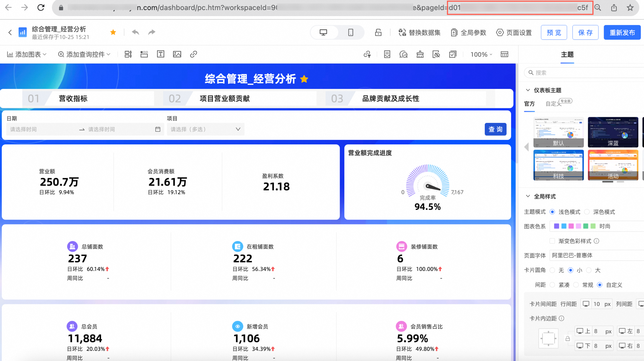The height and width of the screenshot is (361, 644).
Task: Toggle favorite star beside dashboard name
Action: [113, 32]
